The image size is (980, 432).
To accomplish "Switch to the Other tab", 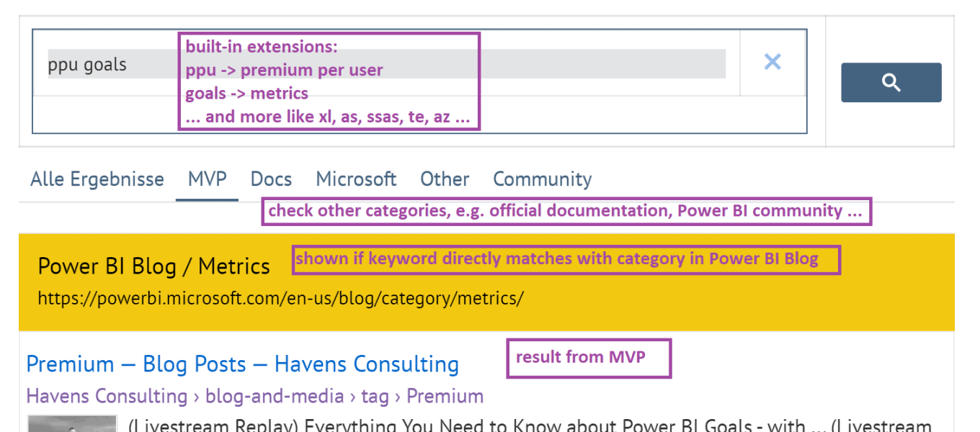I will (445, 179).
